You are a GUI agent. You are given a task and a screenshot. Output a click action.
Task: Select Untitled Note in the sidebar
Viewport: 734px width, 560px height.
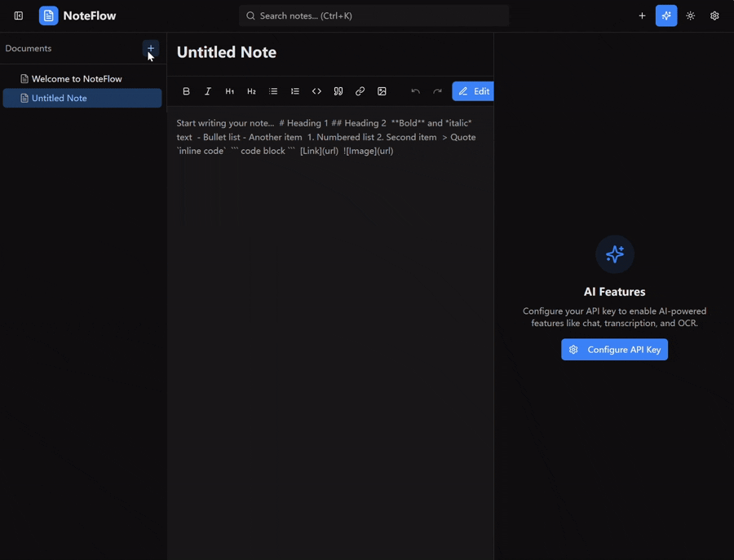click(60, 98)
